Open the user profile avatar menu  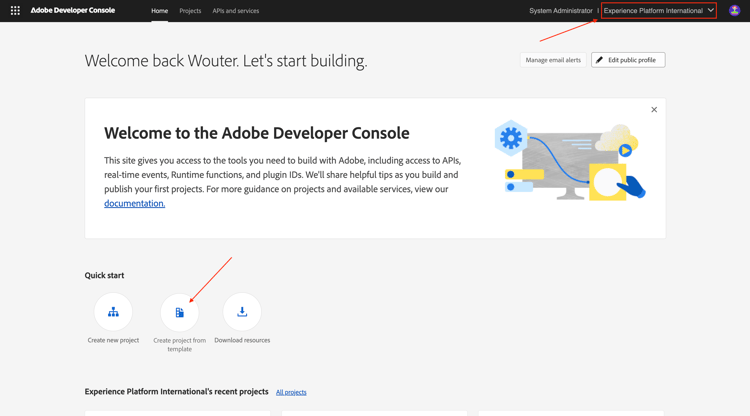point(734,11)
